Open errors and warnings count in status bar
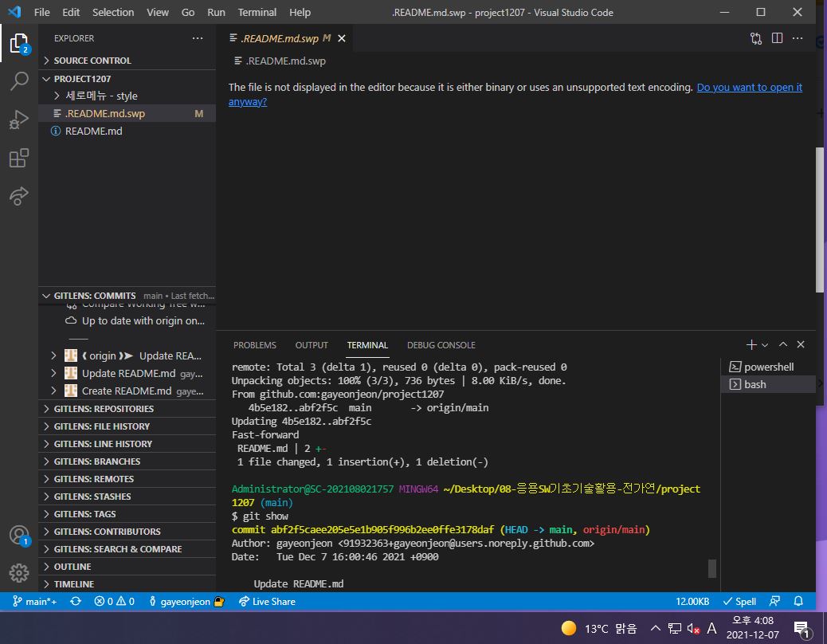 (114, 602)
